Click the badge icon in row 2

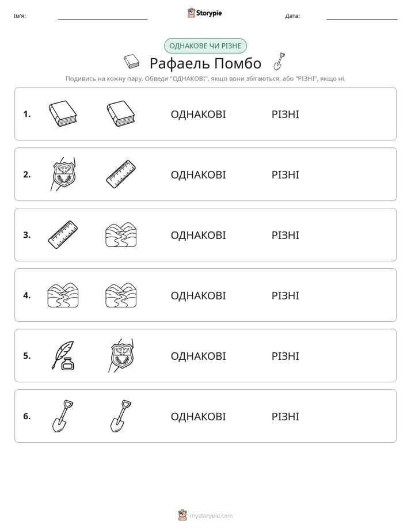[63, 174]
